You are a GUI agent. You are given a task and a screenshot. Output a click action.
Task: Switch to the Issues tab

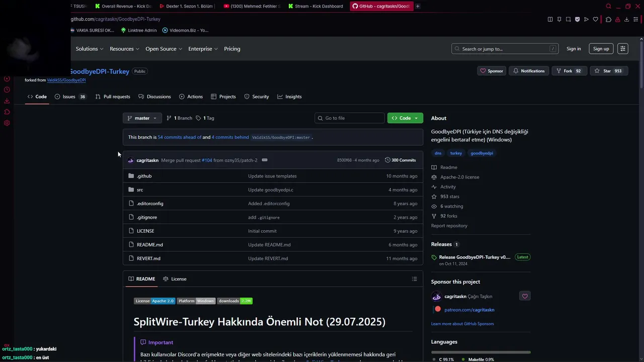pos(70,97)
